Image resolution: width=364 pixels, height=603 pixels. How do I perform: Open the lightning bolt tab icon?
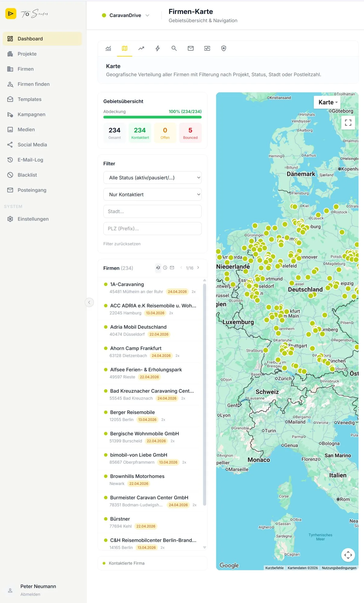158,48
